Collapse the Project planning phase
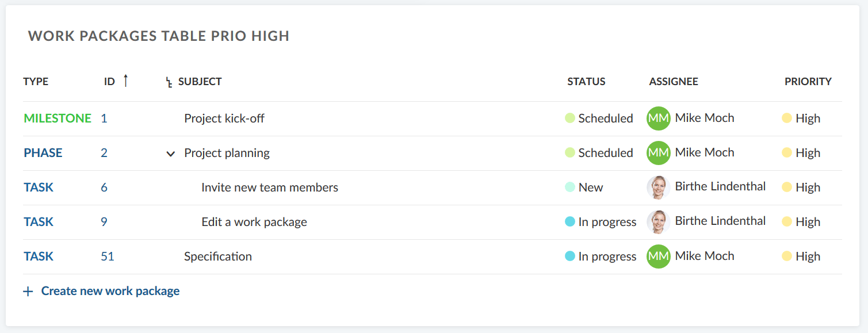Screen dimensions: 868x333 click(170, 154)
